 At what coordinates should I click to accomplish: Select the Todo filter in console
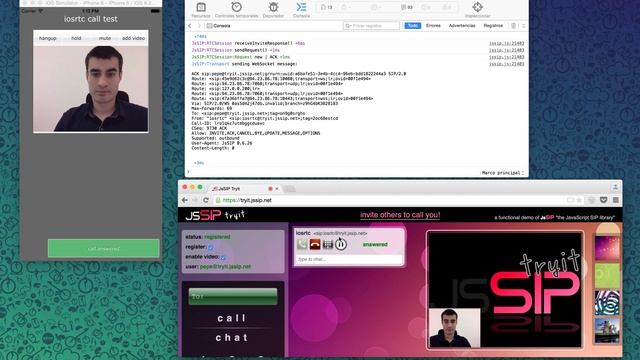pos(412,25)
